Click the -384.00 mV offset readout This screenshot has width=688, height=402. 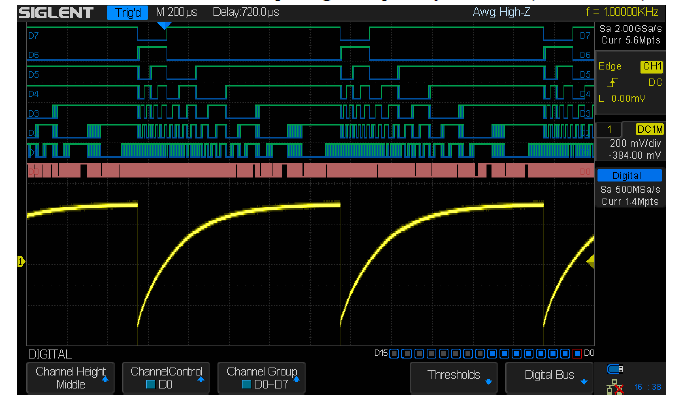coord(635,155)
